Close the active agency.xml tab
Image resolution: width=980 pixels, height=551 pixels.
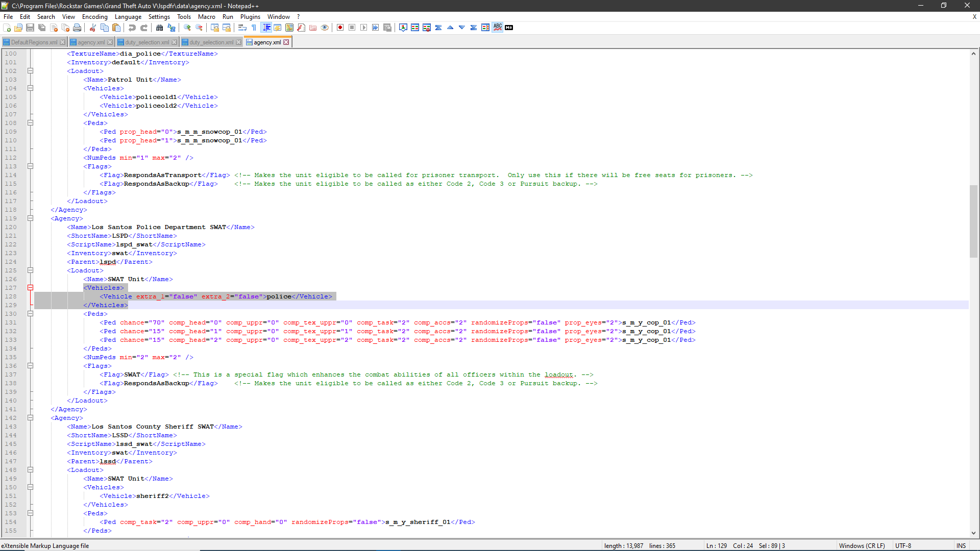[286, 42]
